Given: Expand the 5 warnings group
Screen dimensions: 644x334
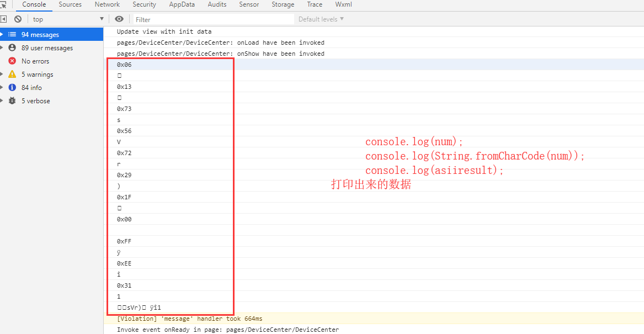Looking at the screenshot, I should pos(2,74).
